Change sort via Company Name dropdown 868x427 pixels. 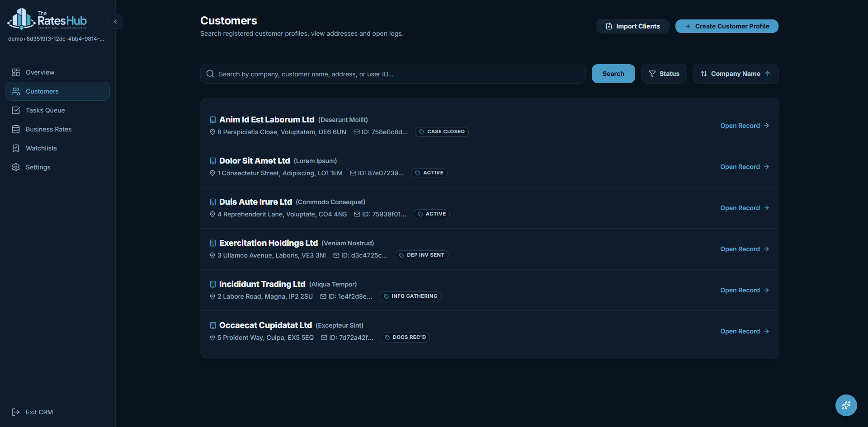coord(736,74)
